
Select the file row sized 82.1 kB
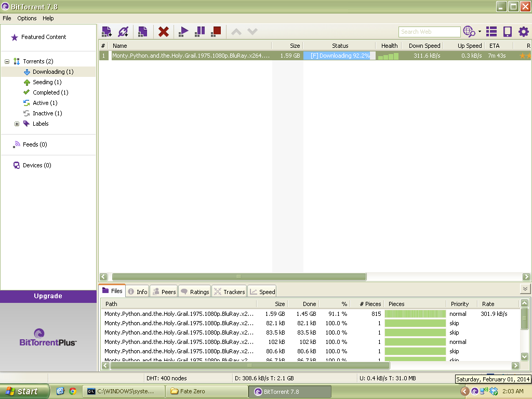pos(310,323)
